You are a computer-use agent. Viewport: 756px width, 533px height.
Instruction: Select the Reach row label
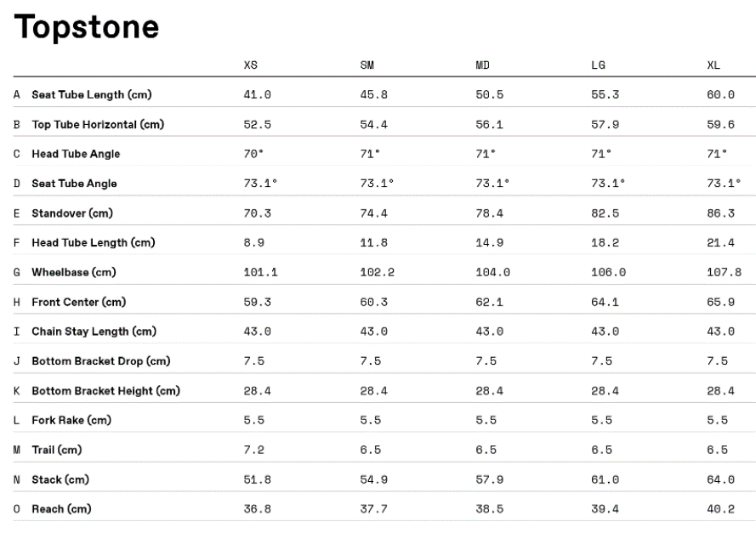[x=61, y=509]
